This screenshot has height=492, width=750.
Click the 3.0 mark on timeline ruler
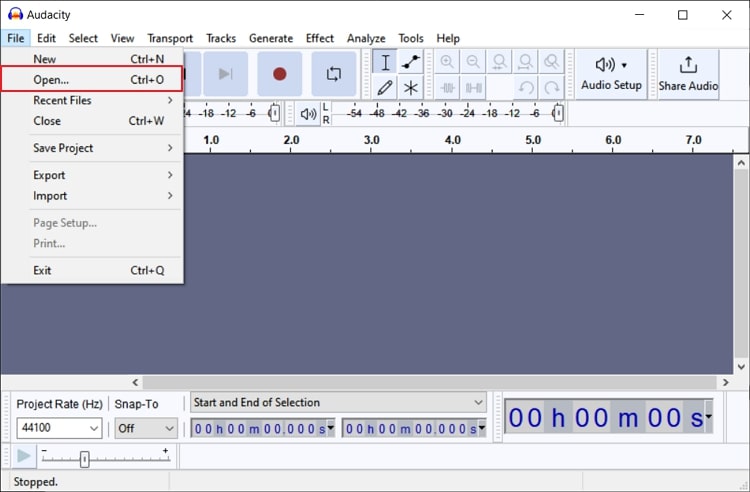pyautogui.click(x=372, y=140)
